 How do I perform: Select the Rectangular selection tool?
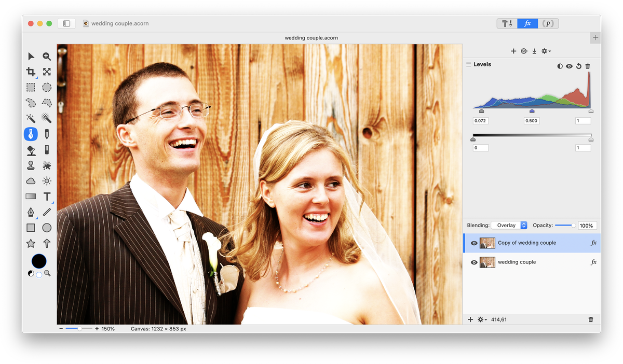pos(31,87)
